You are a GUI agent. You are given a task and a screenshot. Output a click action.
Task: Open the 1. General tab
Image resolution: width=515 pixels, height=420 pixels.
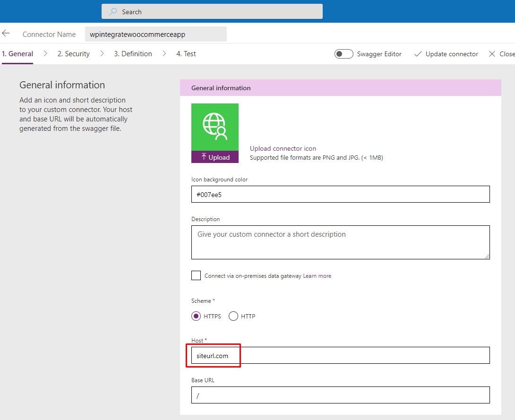tap(17, 54)
